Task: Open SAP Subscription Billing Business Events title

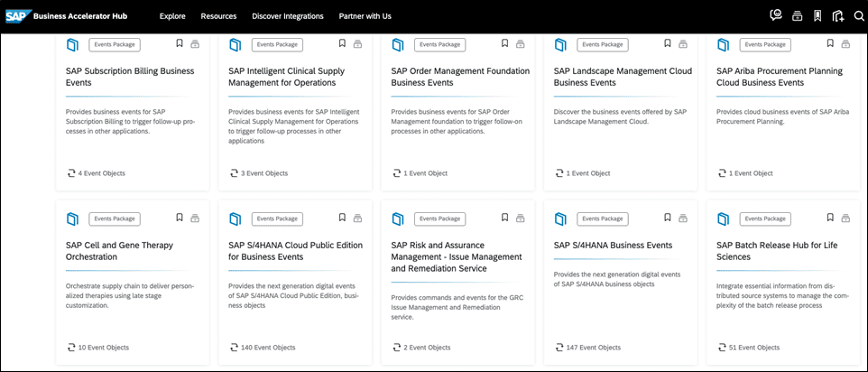Action: tap(130, 77)
